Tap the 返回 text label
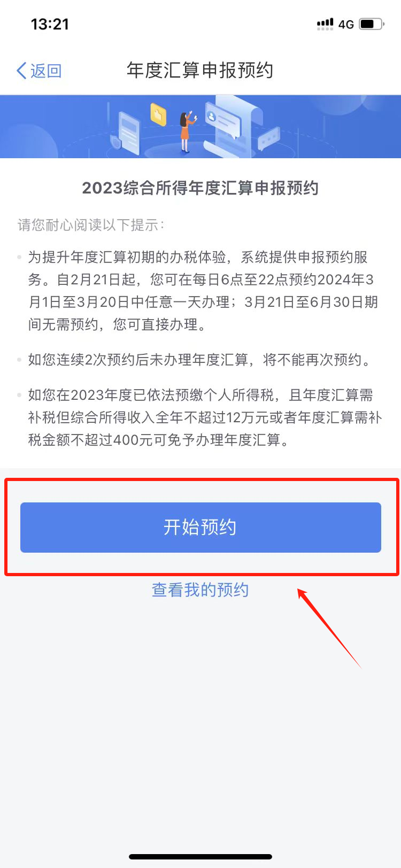The image size is (401, 868). coord(46,71)
